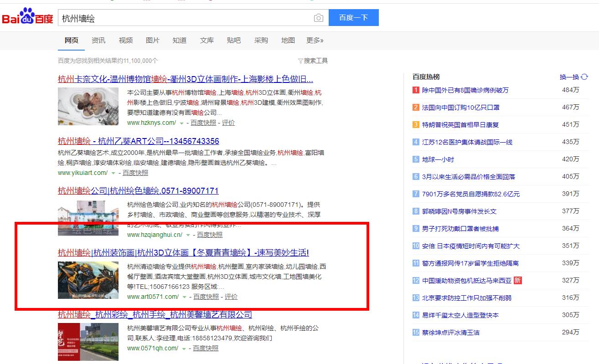Image resolution: width=599 pixels, height=364 pixels.
Task: Open result 杭州绘色墙绘 0571-89007171 title
Action: [x=138, y=191]
